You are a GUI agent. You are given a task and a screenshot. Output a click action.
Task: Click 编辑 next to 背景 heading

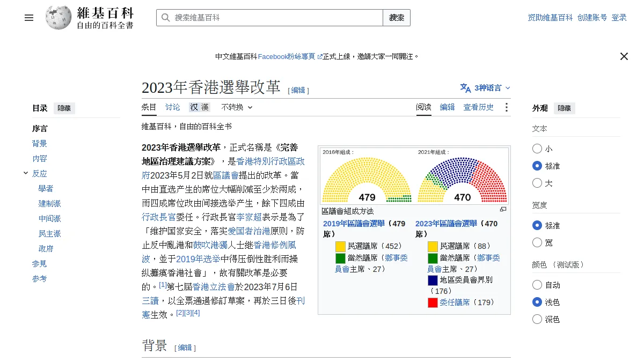185,348
